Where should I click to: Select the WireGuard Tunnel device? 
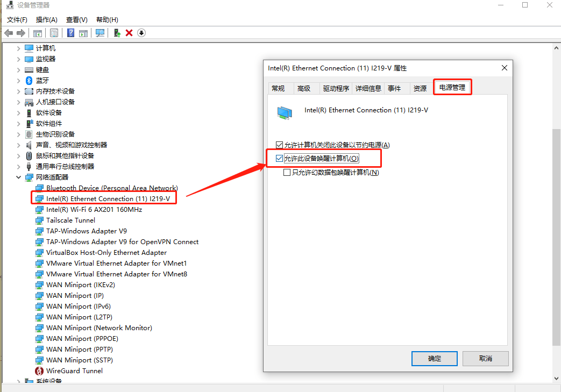pyautogui.click(x=73, y=370)
